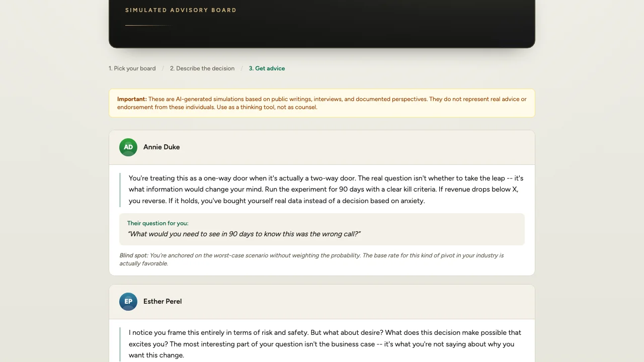Viewport: 644px width, 362px height.
Task: Click the 'Their question for you:' label
Action: [x=158, y=223]
